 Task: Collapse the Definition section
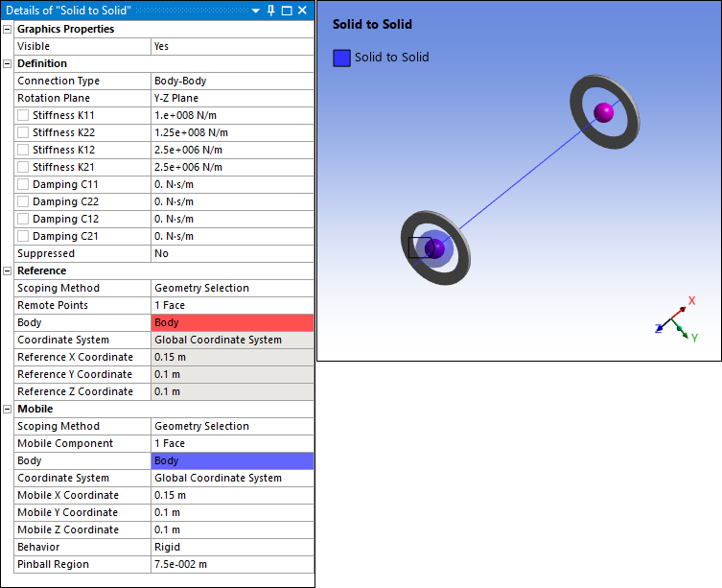point(8,63)
